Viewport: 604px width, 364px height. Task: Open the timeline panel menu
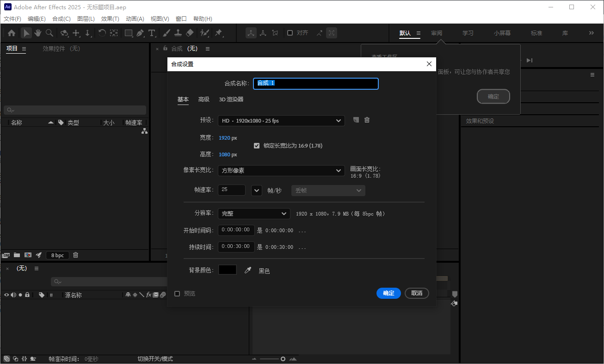37,268
